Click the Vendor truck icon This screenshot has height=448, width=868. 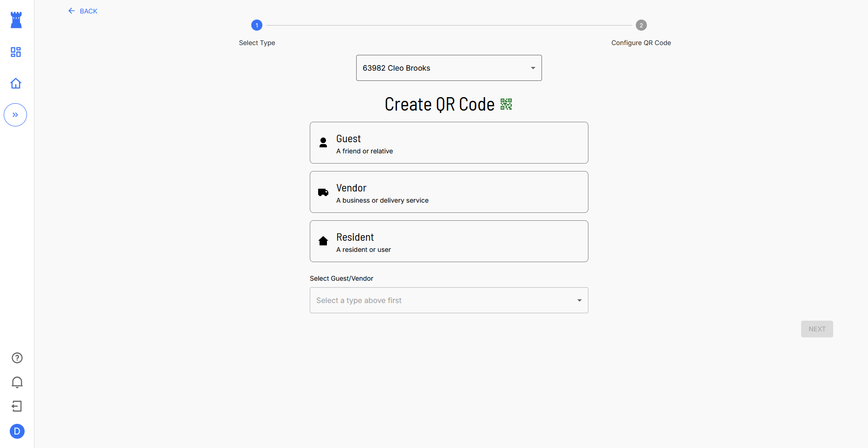pyautogui.click(x=323, y=192)
